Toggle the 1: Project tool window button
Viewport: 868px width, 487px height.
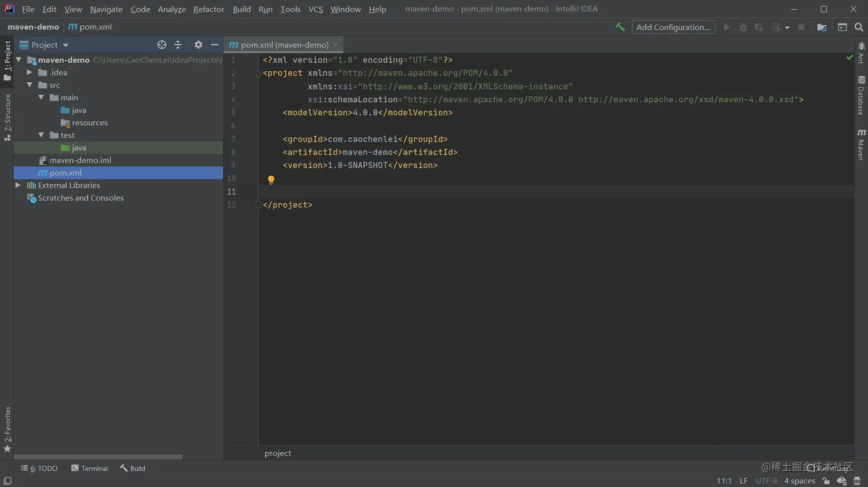(x=7, y=61)
